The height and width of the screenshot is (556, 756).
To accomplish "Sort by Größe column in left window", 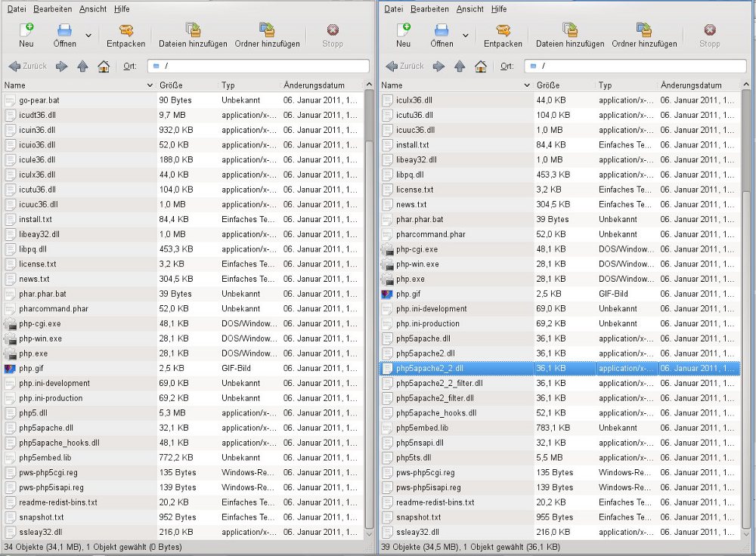I will point(187,85).
